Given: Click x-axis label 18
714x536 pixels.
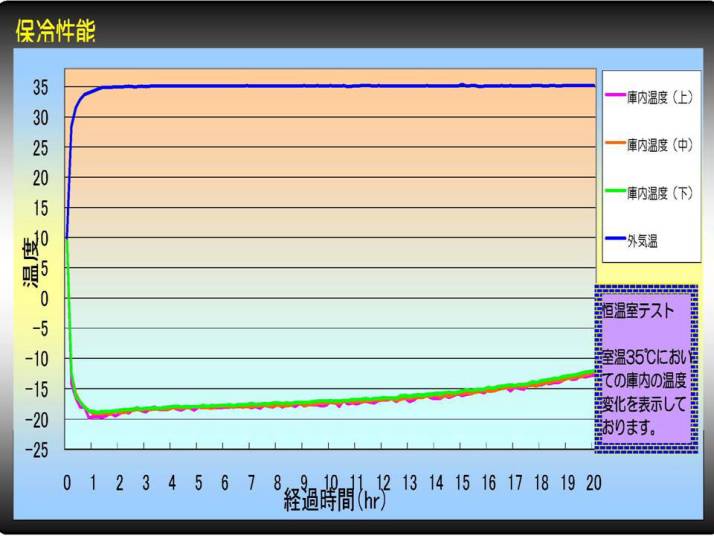Looking at the screenshot, I should click(x=541, y=483).
